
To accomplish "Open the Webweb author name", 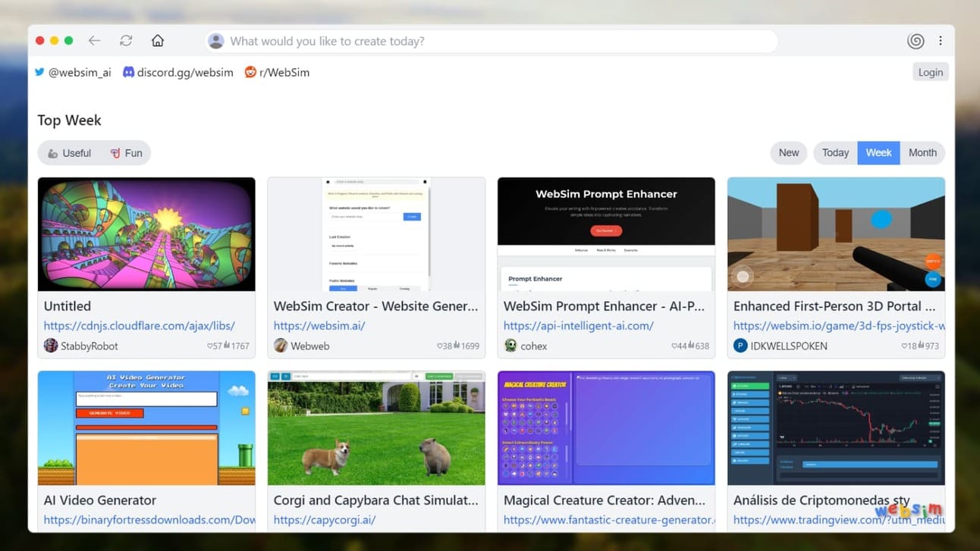I will coord(311,346).
